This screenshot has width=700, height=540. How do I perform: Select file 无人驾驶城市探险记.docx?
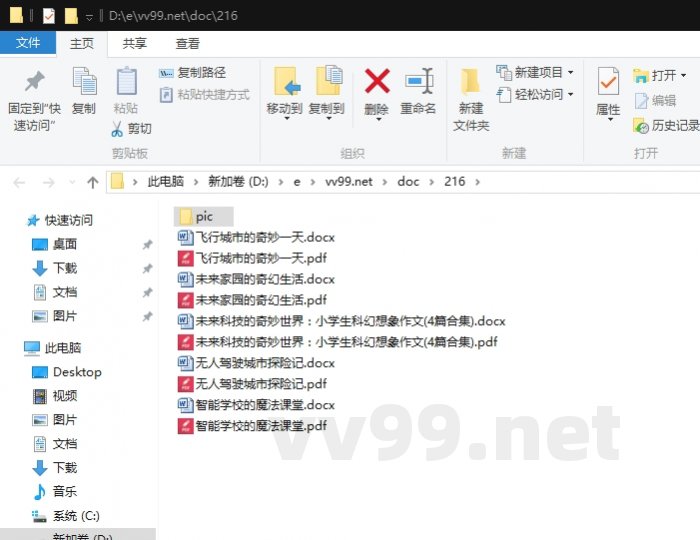(x=256, y=363)
